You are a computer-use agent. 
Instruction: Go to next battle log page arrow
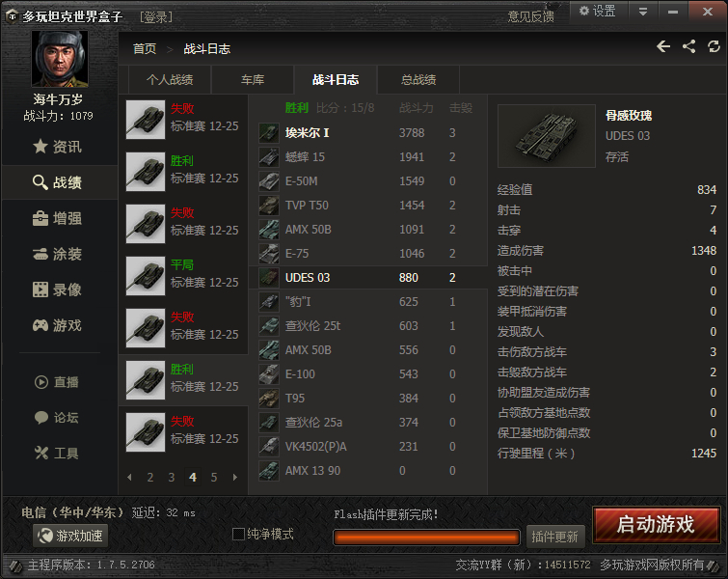click(235, 478)
